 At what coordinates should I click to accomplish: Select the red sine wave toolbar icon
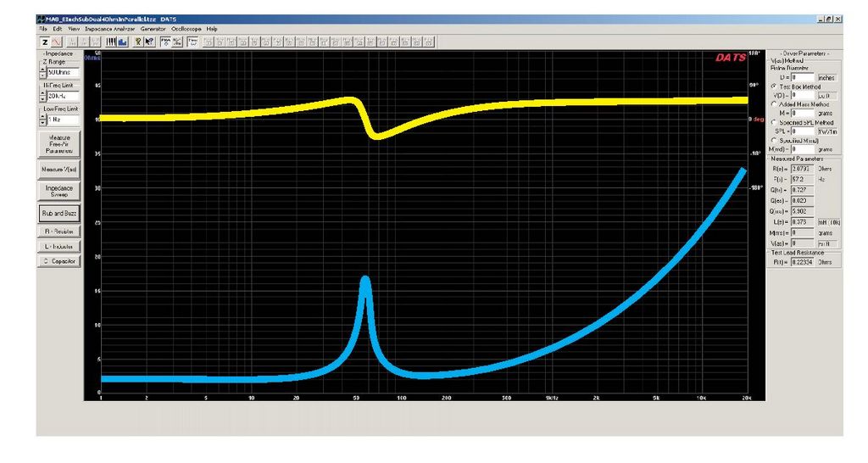coord(57,42)
